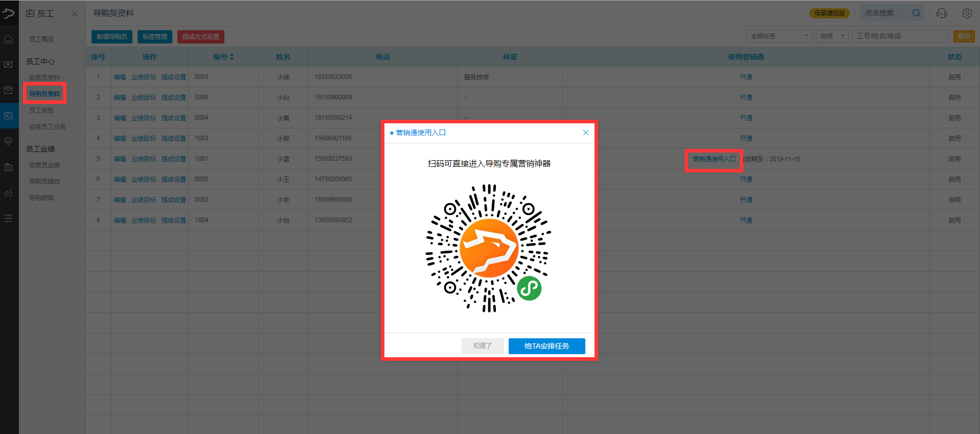
Task: Click the 有效期至 2019-11-15 text
Action: (x=771, y=159)
